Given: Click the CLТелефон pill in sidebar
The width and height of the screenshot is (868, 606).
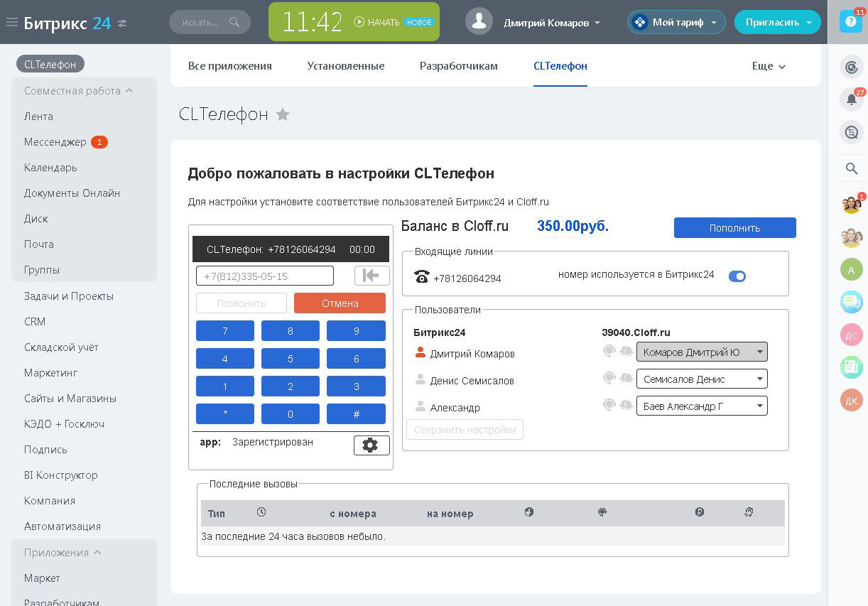Looking at the screenshot, I should 50,64.
